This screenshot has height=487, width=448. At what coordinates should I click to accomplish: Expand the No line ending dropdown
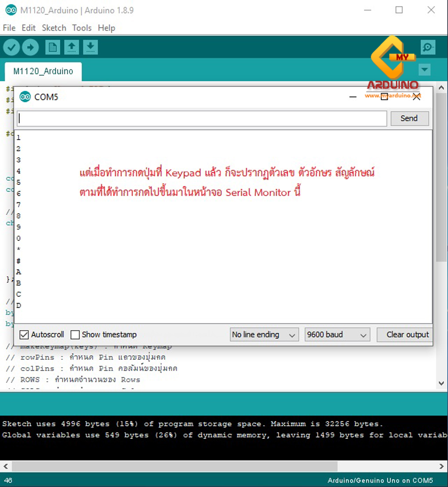click(x=264, y=335)
